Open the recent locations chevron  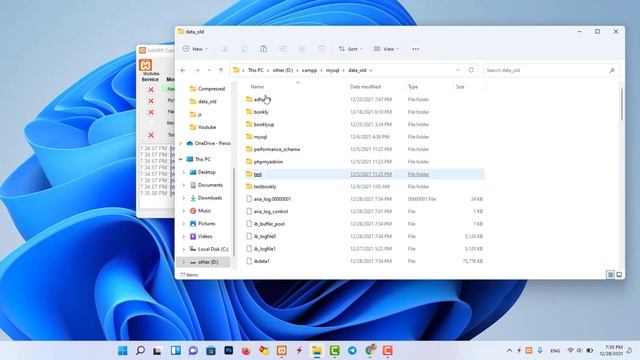[x=209, y=70]
